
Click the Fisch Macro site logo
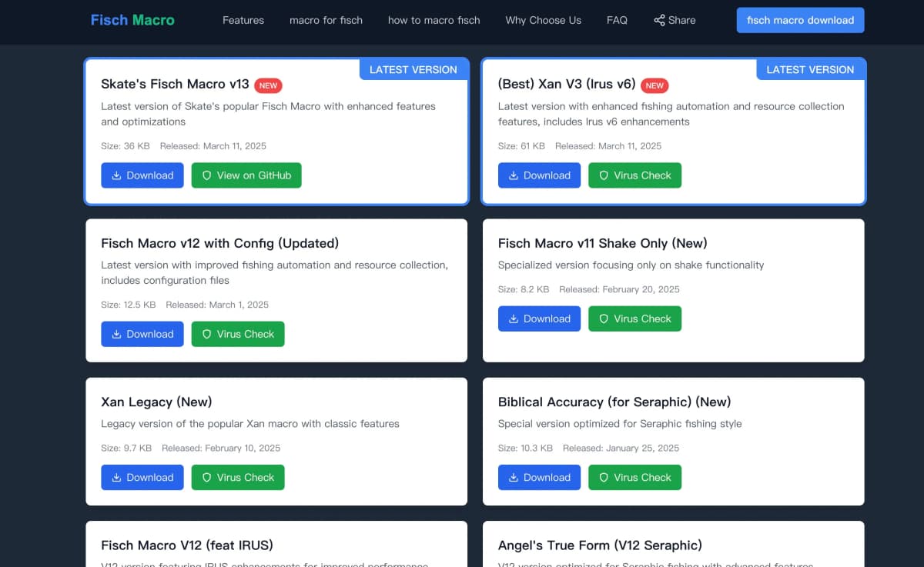coord(132,20)
